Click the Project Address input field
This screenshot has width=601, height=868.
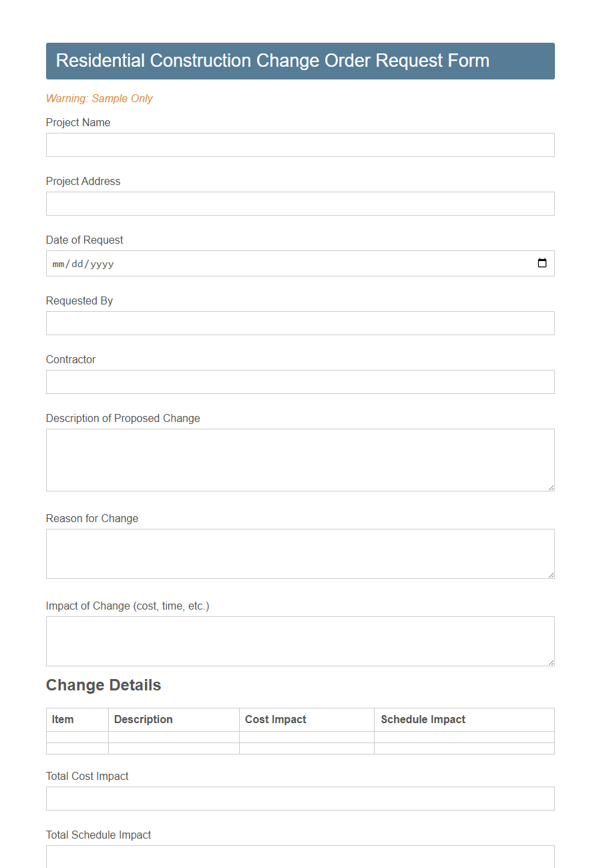tap(300, 204)
